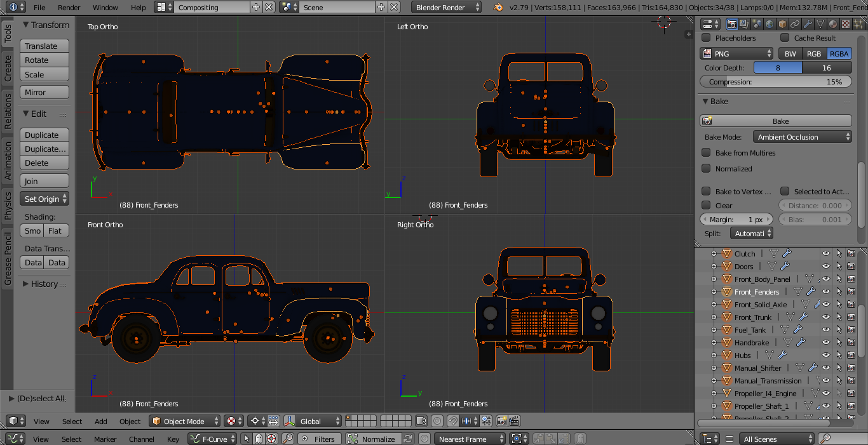Open the Modifiers wrench tab

coord(808,24)
